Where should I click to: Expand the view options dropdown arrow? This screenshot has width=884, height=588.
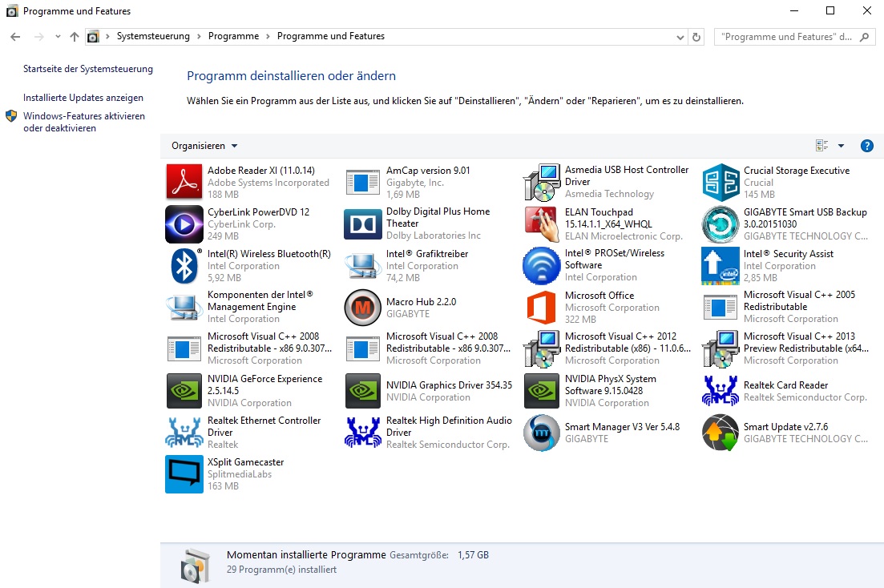coord(842,146)
